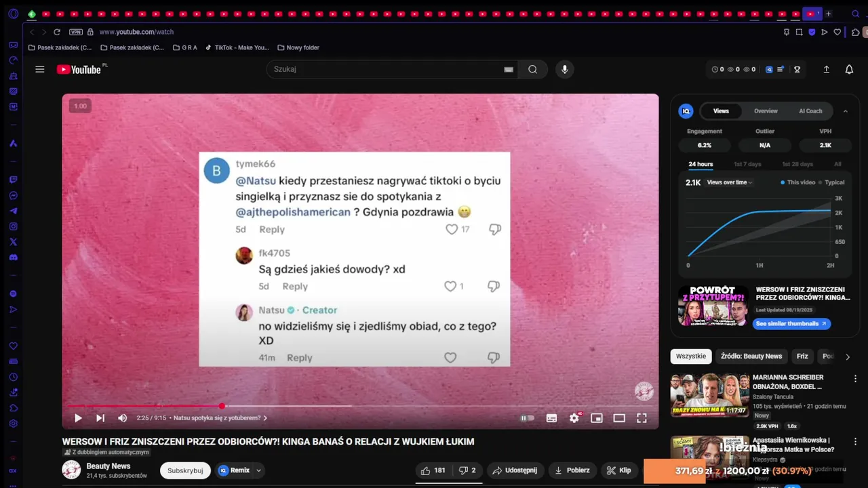Enable the miniplayer mode

(597, 418)
